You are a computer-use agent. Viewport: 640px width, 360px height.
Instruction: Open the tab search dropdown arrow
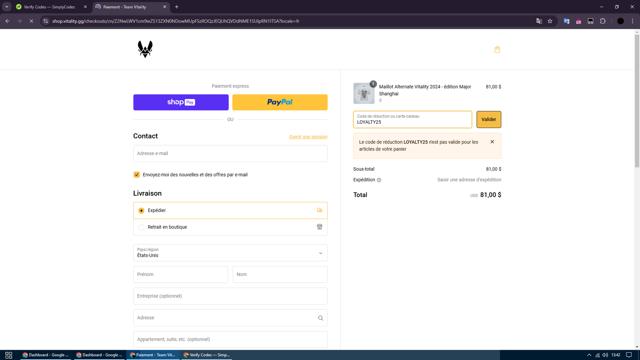(x=7, y=7)
